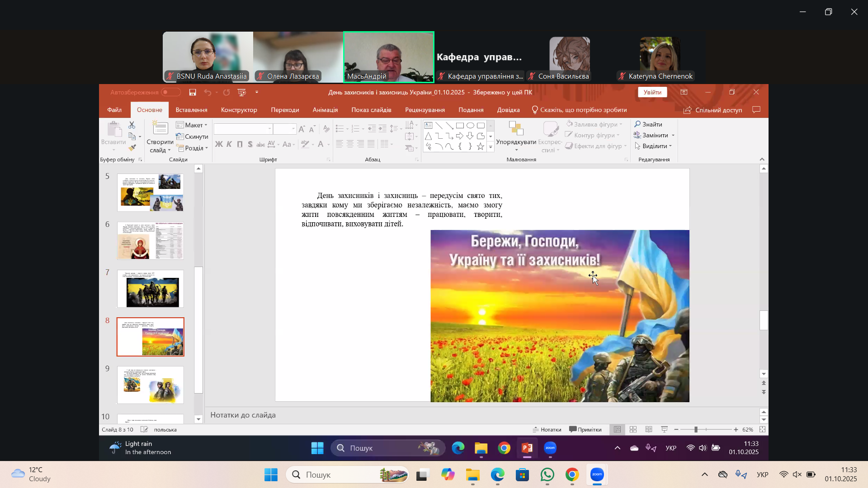Image resolution: width=868 pixels, height=488 pixels.
Task: Open reading view from status bar
Action: [x=649, y=429]
